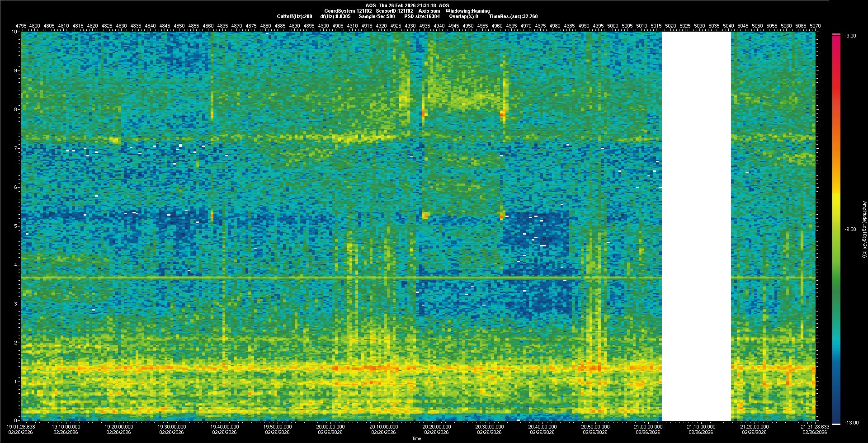The image size is (868, 443).
Task: Click the colorbar bottom marker at -13.00
Action: click(836, 424)
